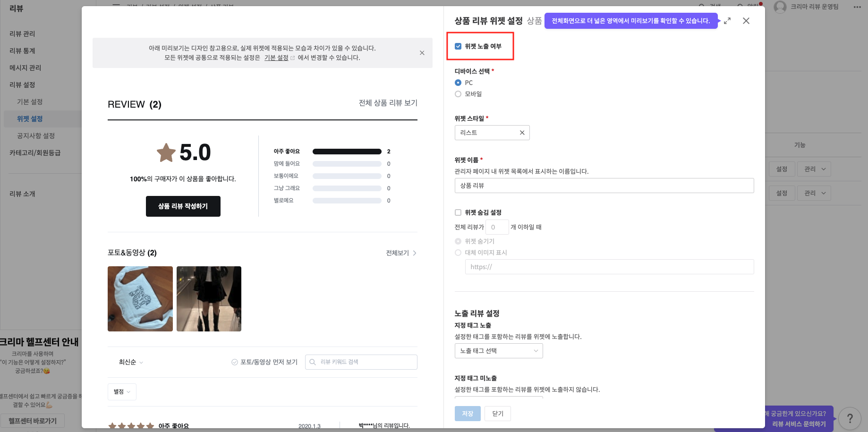
Task: Open the white tote bag photo thumbnail
Action: [x=140, y=298]
